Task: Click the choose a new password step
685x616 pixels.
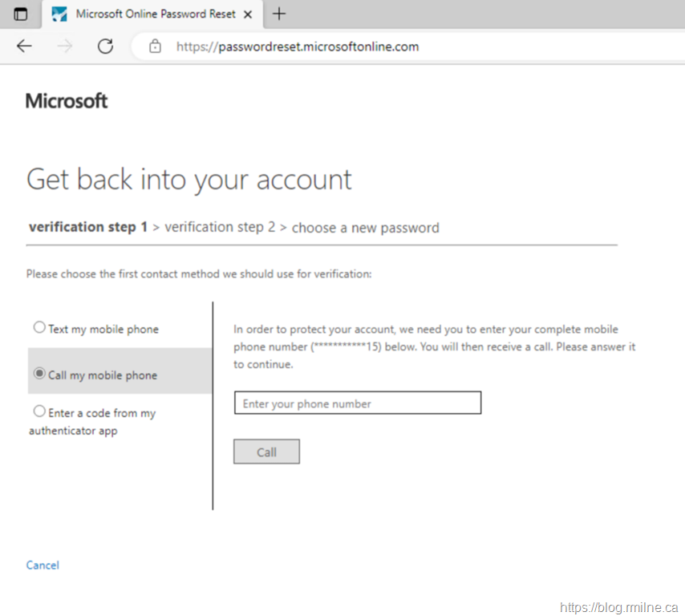Action: pos(365,228)
